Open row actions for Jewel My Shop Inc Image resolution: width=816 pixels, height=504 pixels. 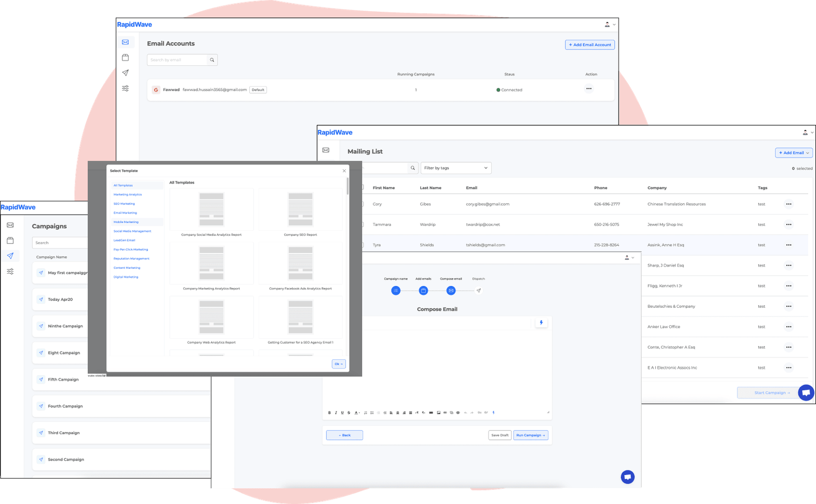click(x=789, y=225)
